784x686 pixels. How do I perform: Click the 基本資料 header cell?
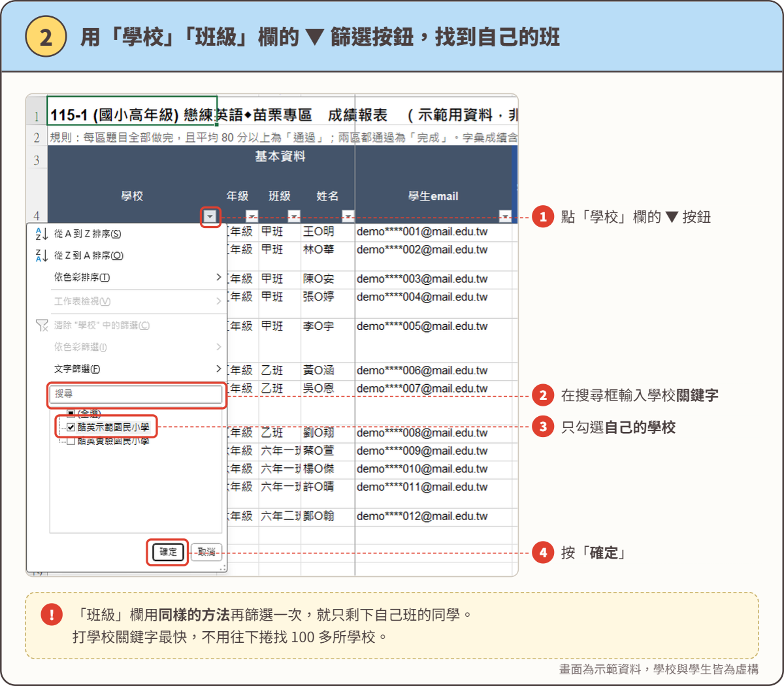click(x=280, y=156)
